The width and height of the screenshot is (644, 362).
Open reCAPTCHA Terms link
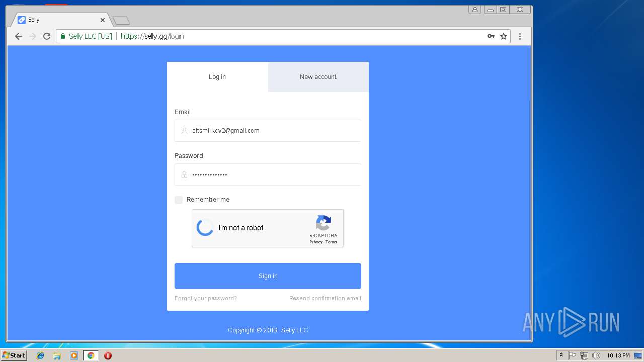332,242
